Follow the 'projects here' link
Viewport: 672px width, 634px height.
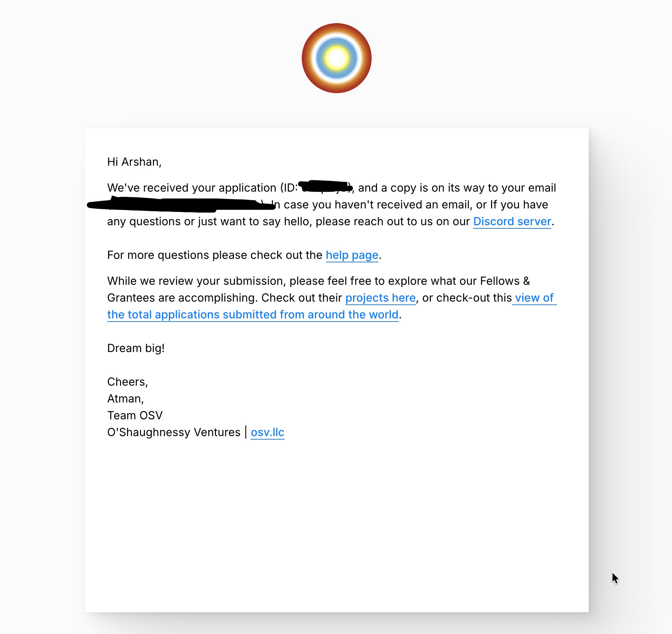(x=380, y=298)
